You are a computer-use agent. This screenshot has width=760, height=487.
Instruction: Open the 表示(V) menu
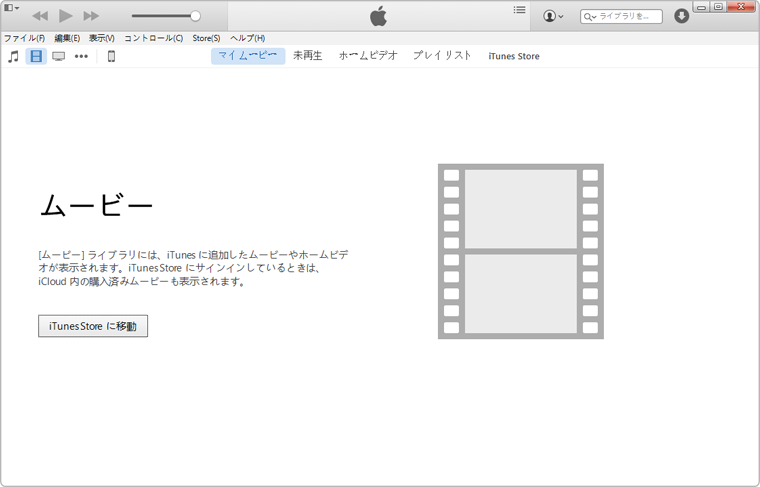tap(102, 38)
